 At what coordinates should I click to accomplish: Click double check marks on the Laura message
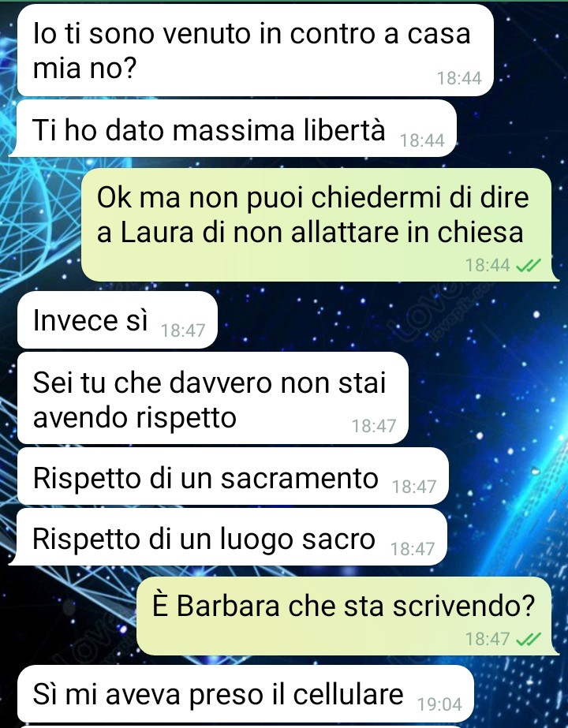click(x=529, y=265)
